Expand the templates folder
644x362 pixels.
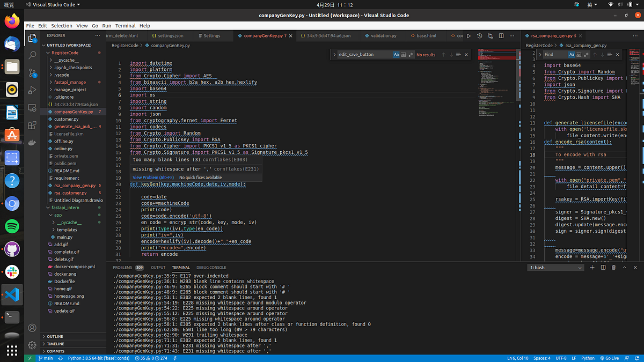coord(67,230)
